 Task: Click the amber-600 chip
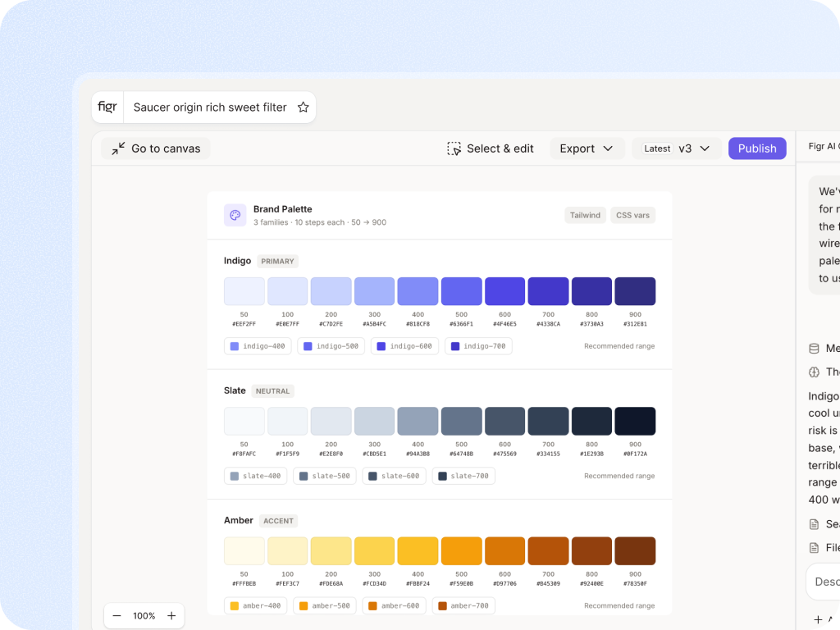coord(395,606)
